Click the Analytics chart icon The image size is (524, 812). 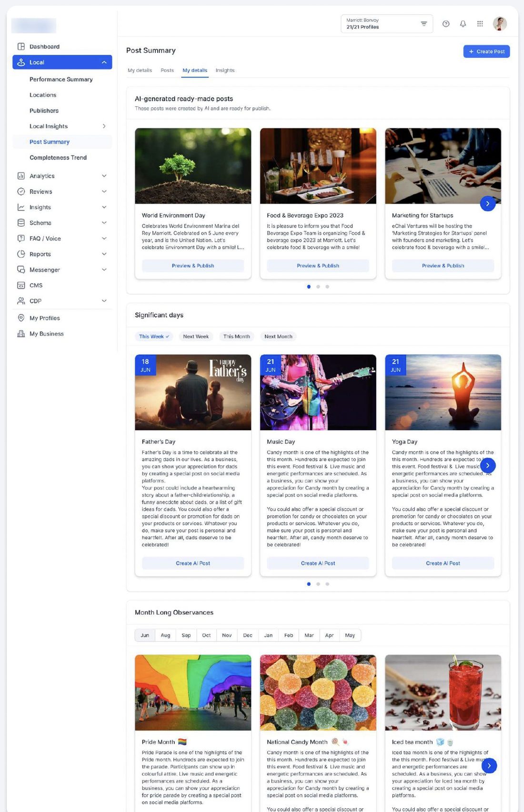point(21,176)
